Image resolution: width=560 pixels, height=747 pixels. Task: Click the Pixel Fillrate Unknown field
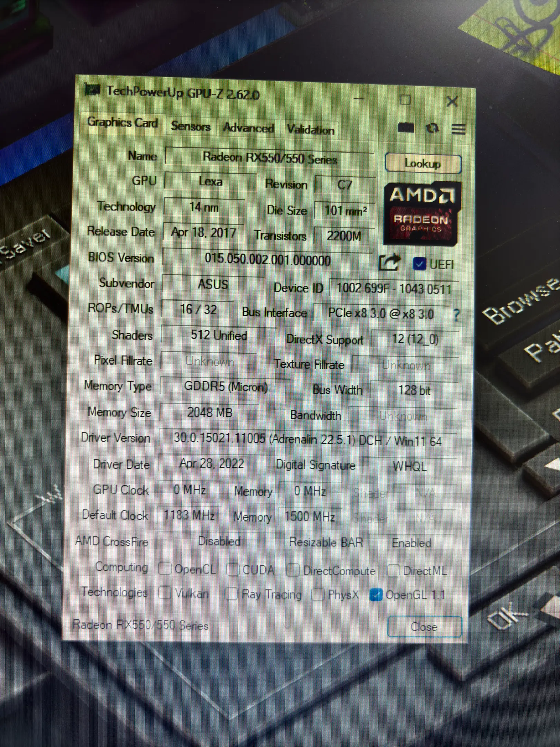point(209,362)
